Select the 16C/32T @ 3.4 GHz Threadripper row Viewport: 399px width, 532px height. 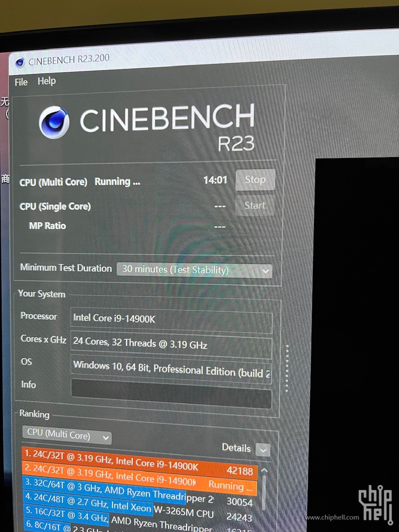(x=139, y=520)
